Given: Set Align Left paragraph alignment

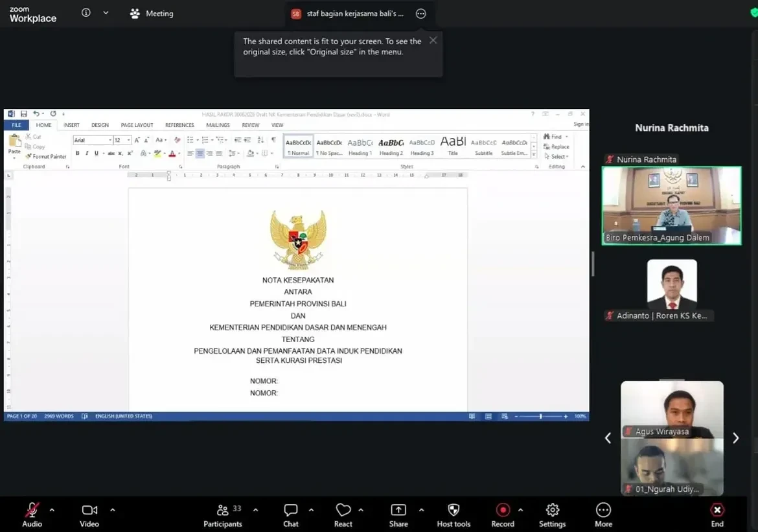Looking at the screenshot, I should 190,154.
